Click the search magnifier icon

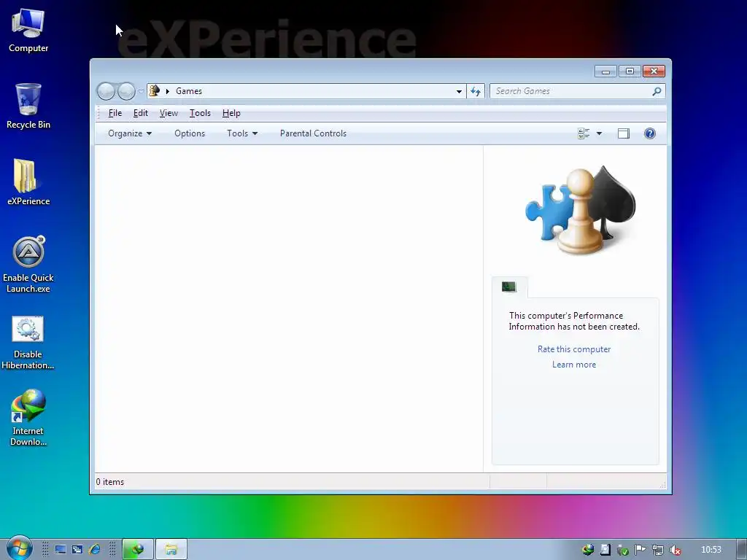(x=657, y=91)
